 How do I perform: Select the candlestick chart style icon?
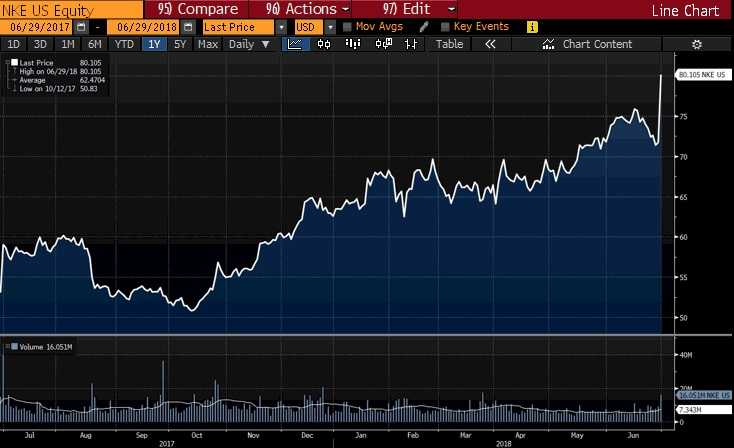point(324,44)
